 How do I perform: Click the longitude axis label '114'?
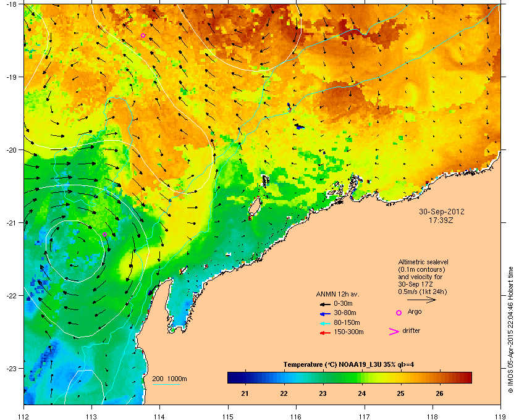click(159, 416)
